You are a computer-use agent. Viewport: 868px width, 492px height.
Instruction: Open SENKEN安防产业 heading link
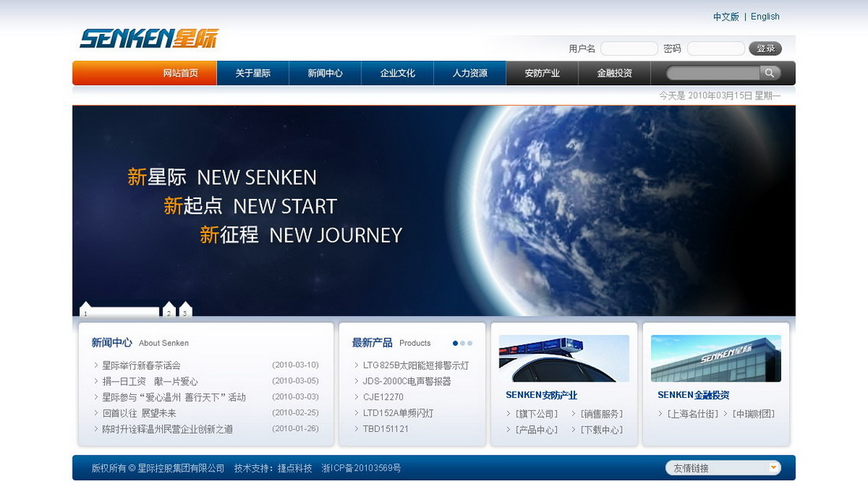[541, 395]
